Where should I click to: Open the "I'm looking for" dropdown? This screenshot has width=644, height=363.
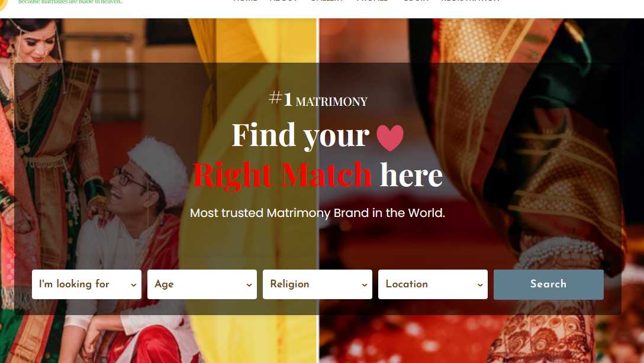click(x=86, y=284)
